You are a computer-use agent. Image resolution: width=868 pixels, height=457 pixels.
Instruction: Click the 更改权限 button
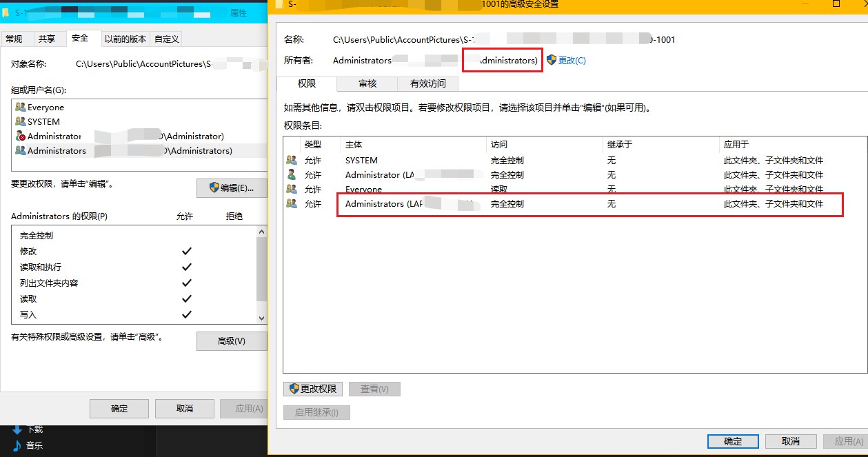[x=313, y=389]
